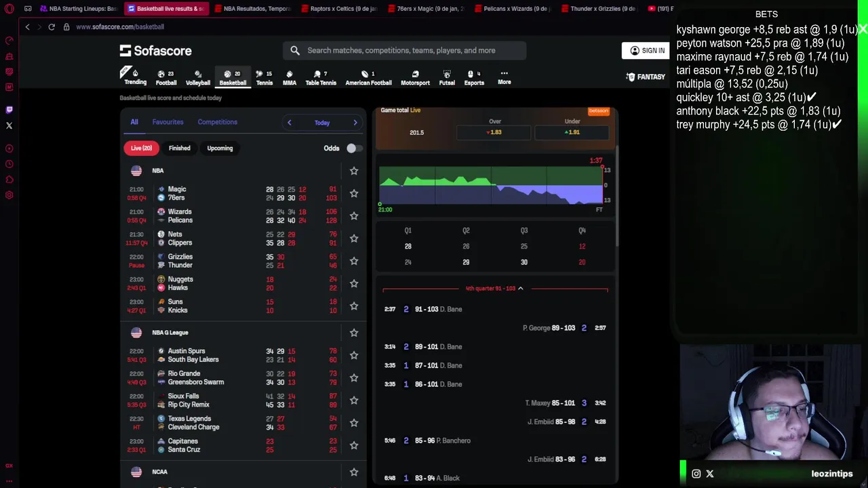Click the NBA league name header
Viewport: 868px width, 488px height.
tap(158, 171)
